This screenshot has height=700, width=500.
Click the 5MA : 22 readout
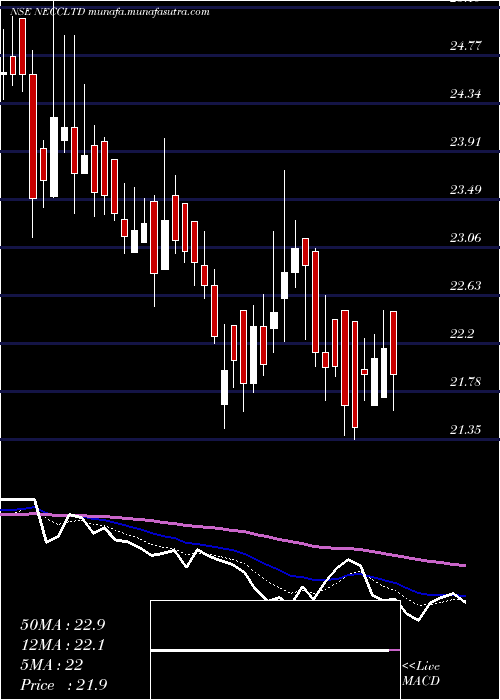[51, 665]
